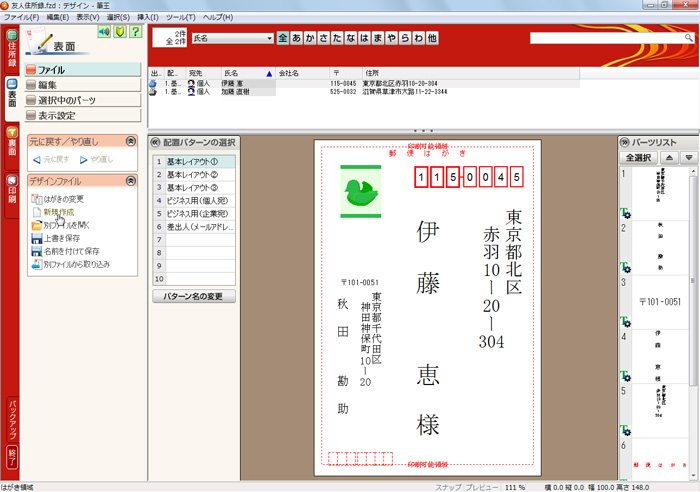Select the 〒101-0051 part thumbnail
Viewport: 700px width, 492px height.
(658, 301)
